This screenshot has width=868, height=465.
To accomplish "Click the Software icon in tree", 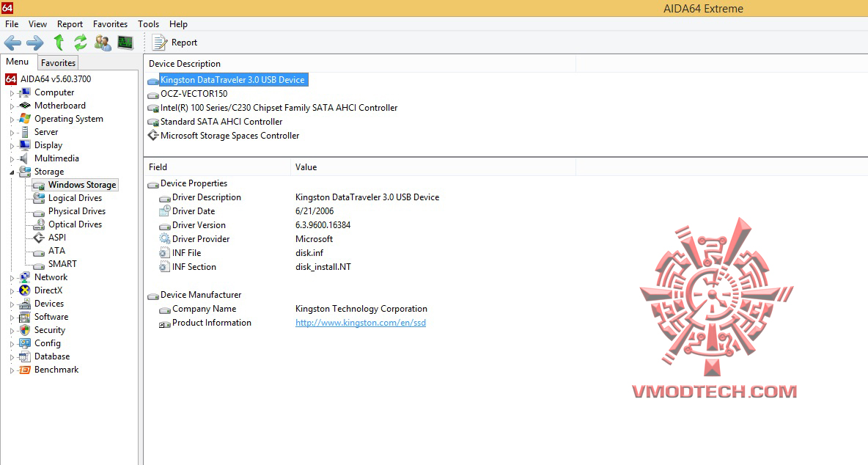I will tap(25, 317).
